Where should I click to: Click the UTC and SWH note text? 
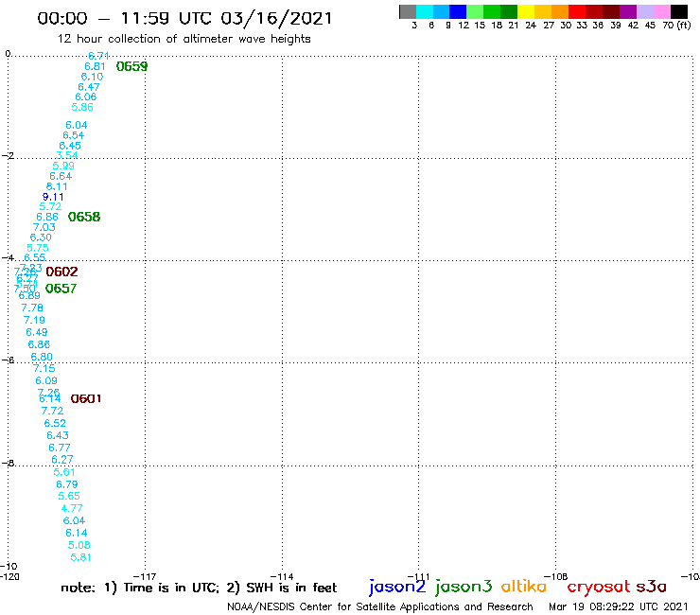click(x=199, y=588)
